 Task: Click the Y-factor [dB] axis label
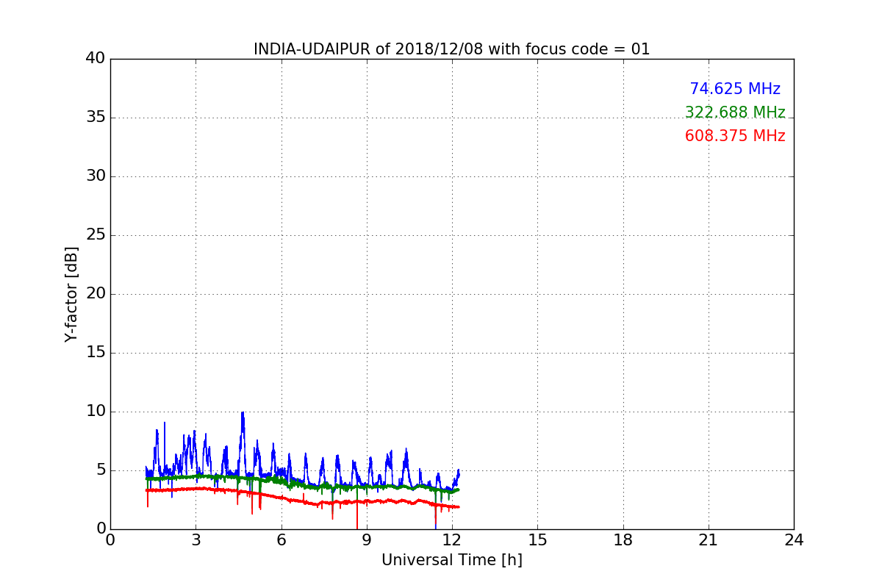coord(71,294)
